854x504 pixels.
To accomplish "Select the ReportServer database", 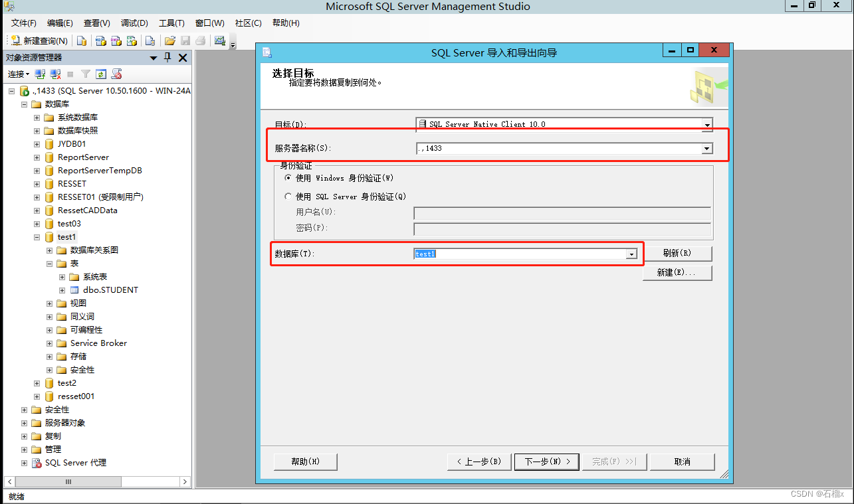I will [83, 157].
